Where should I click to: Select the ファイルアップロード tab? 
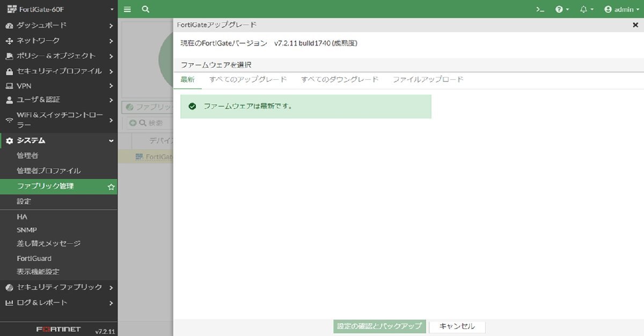[x=428, y=79]
